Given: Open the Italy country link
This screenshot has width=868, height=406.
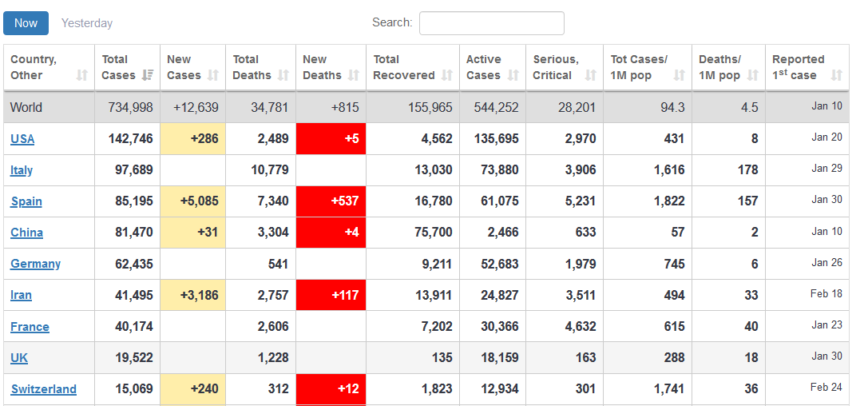Looking at the screenshot, I should 22,170.
